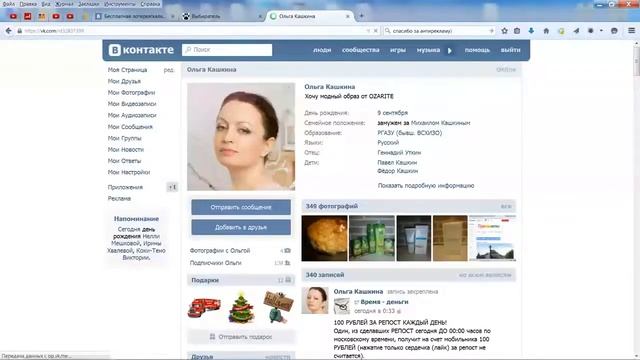Click выйти to log out
The width and height of the screenshot is (640, 360).
(511, 50)
